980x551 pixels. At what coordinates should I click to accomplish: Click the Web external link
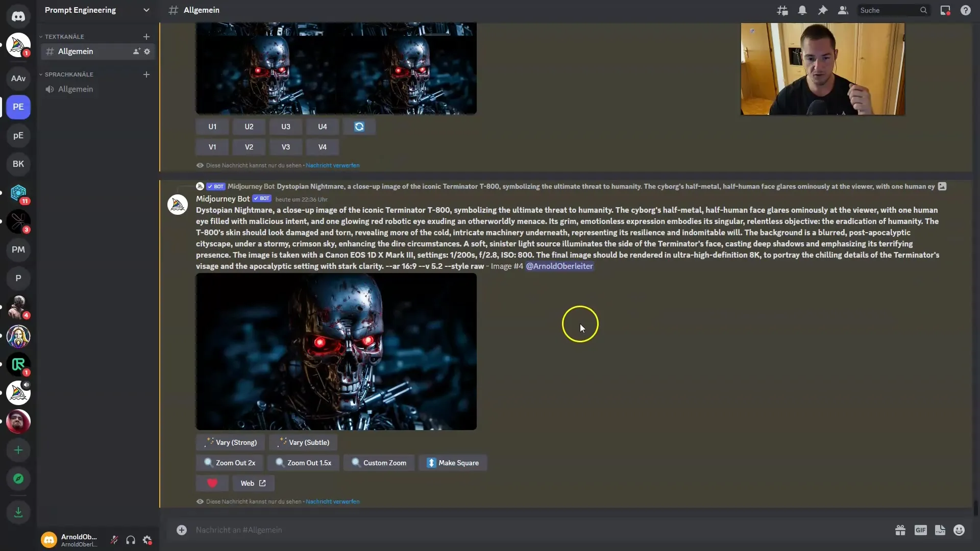253,482
